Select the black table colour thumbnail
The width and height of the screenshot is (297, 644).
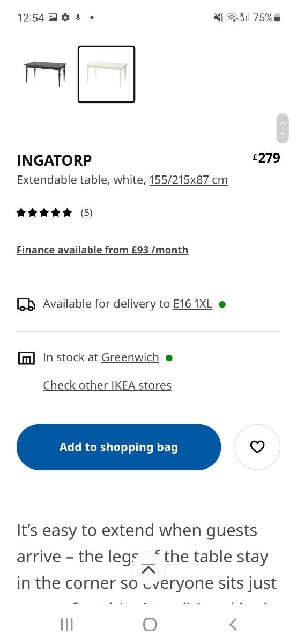click(x=46, y=74)
